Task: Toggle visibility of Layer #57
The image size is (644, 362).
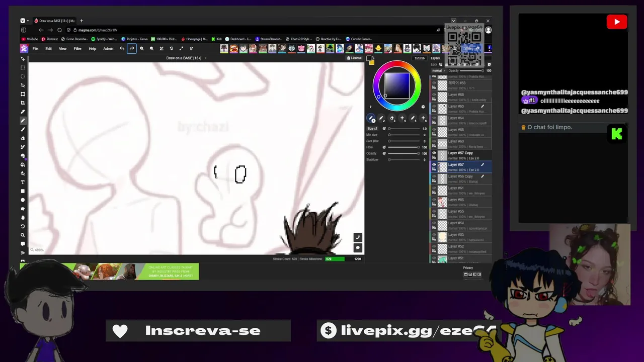Action: (434, 165)
